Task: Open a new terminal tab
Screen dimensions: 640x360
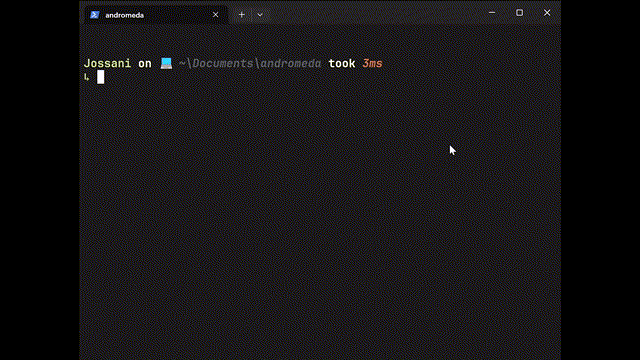Action: 242,15
